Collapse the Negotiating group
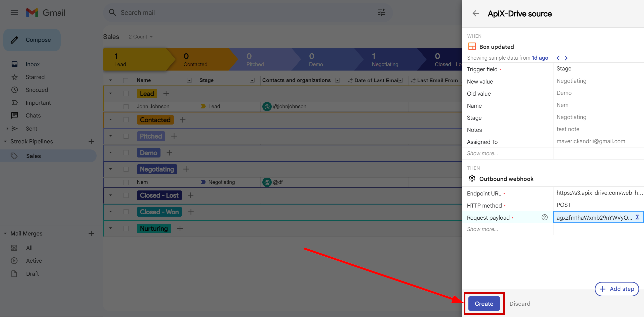Viewport: 644px width, 317px height. coord(110,169)
